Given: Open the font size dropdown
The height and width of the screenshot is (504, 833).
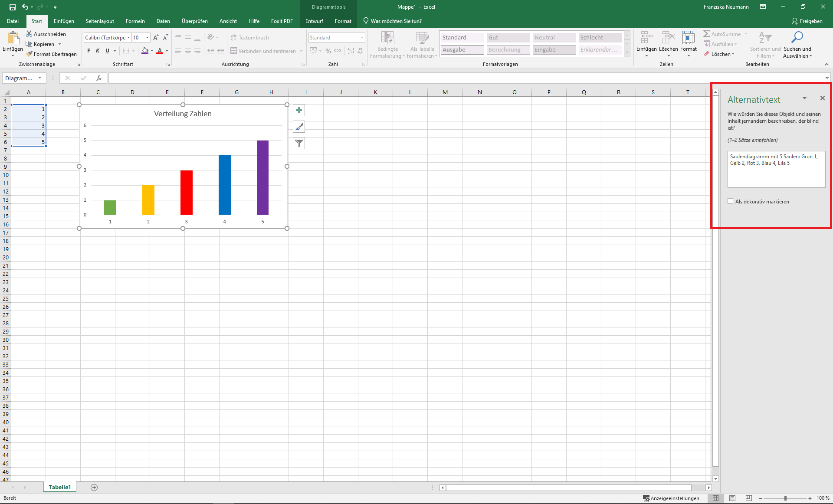Looking at the screenshot, I should [147, 37].
